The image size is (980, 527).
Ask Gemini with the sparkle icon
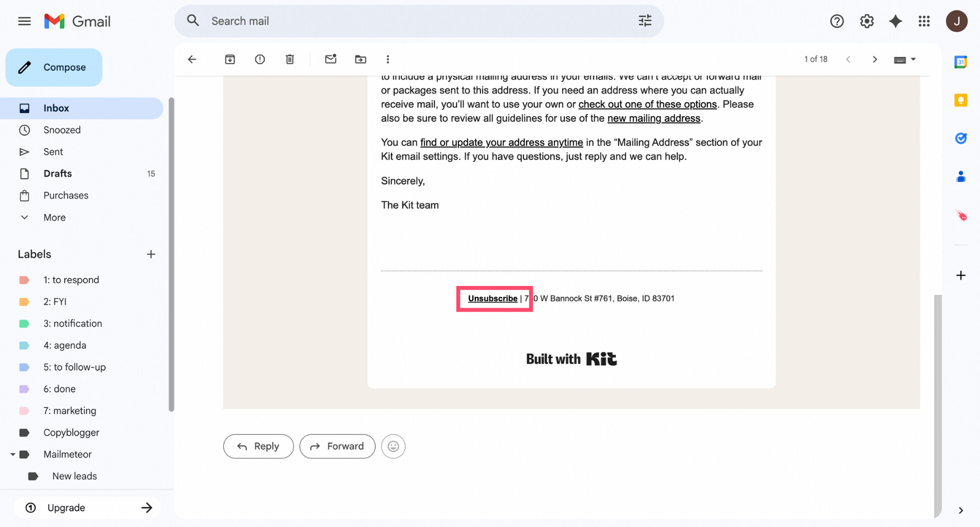click(x=895, y=21)
